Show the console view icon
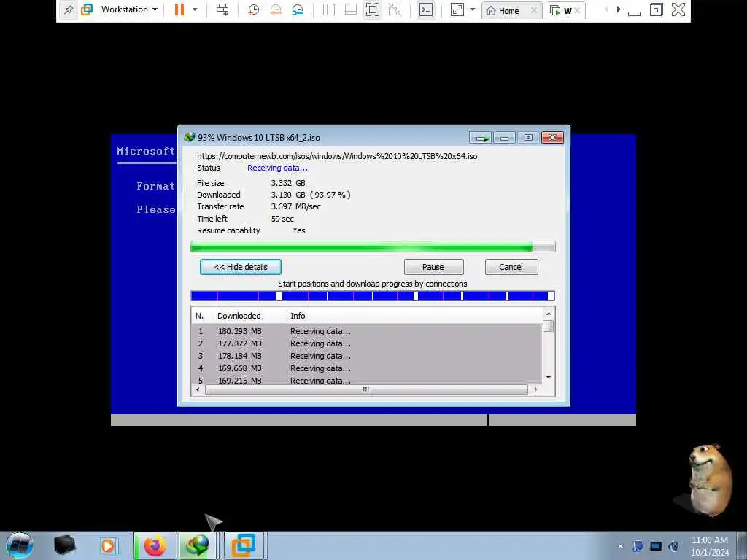Viewport: 747px width, 560px height. [426, 9]
